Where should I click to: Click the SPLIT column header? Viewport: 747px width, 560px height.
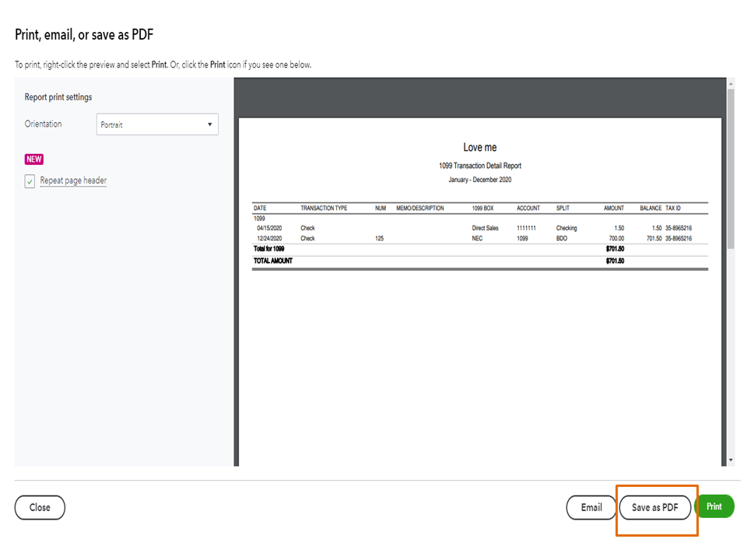pyautogui.click(x=563, y=208)
